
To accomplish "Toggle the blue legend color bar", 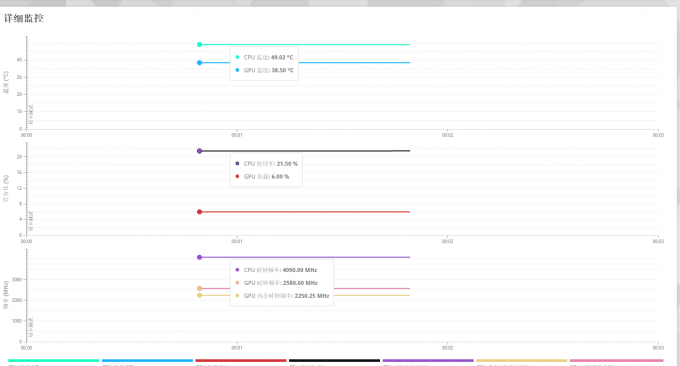I will pos(147,360).
